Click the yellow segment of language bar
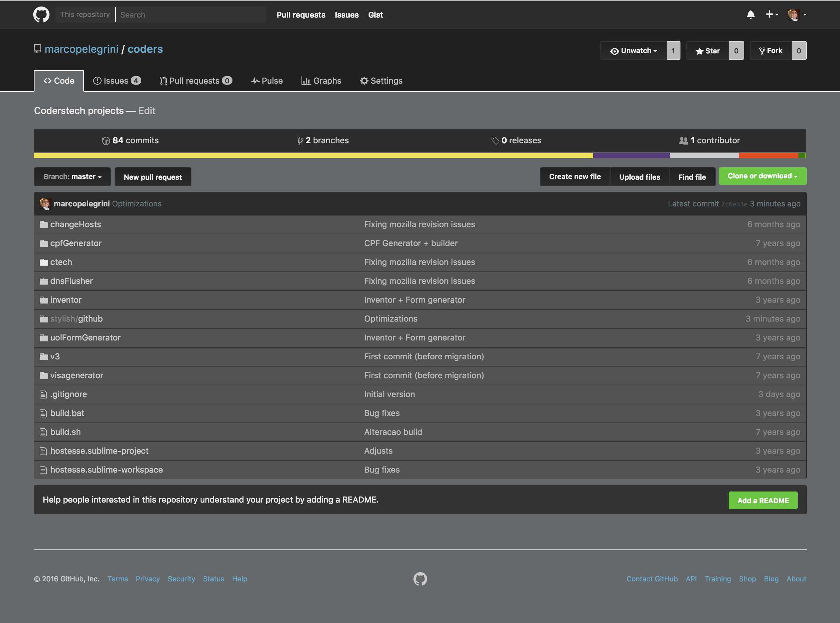This screenshot has height=623, width=840. pyautogui.click(x=314, y=155)
